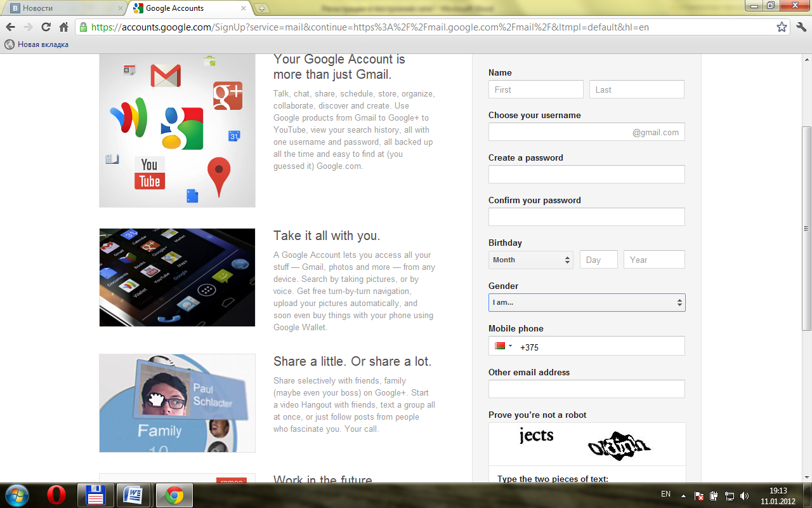Close the Новости tab

point(121,8)
